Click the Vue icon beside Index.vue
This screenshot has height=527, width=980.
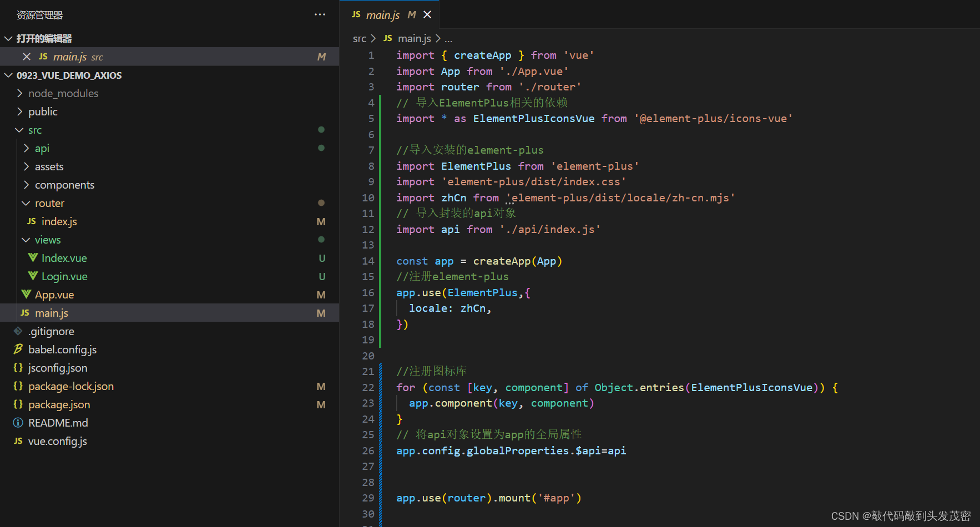click(33, 258)
